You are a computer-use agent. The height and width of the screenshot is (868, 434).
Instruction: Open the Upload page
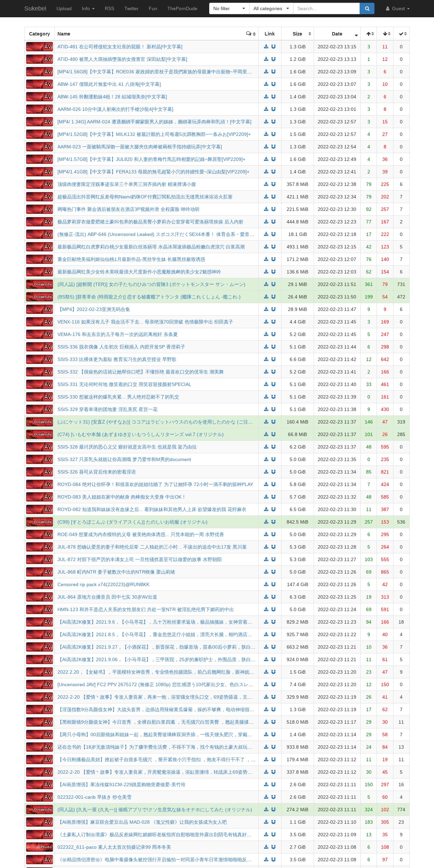tap(64, 8)
